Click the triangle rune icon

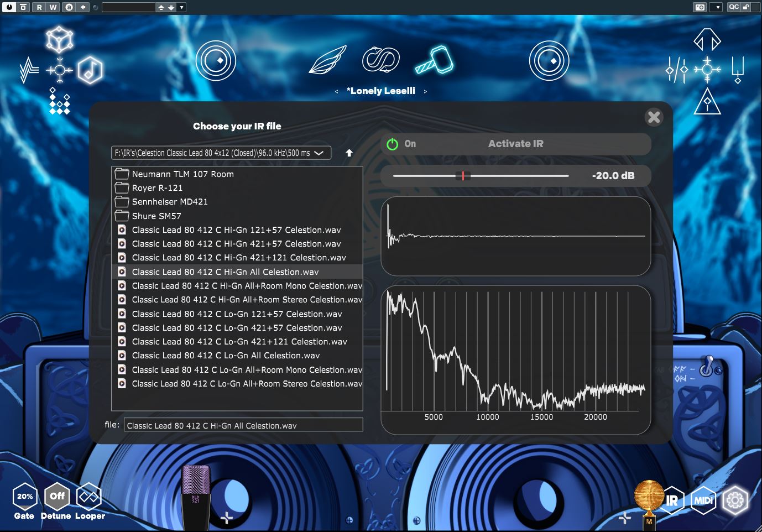tap(707, 101)
